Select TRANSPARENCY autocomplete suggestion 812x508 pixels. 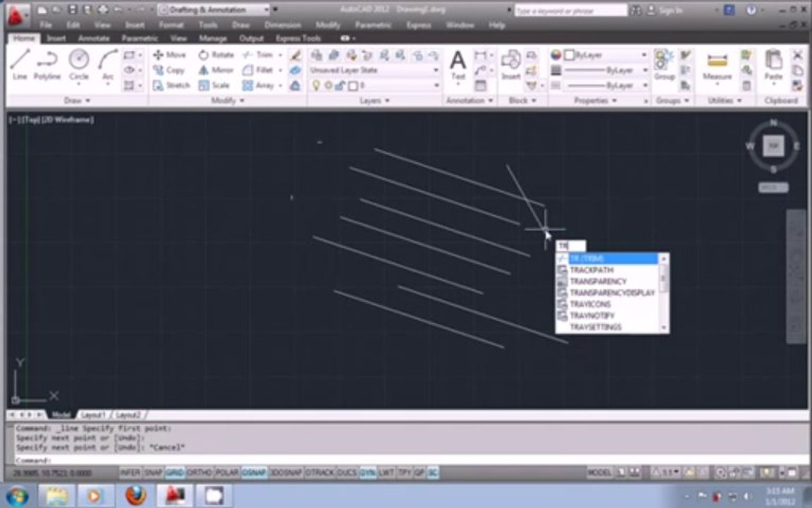click(x=607, y=282)
